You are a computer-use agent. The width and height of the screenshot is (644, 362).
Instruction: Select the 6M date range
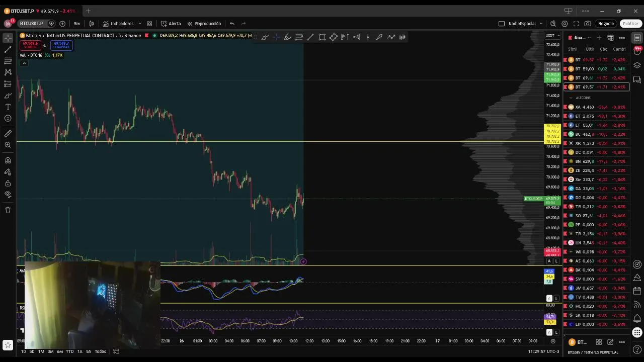(60, 351)
